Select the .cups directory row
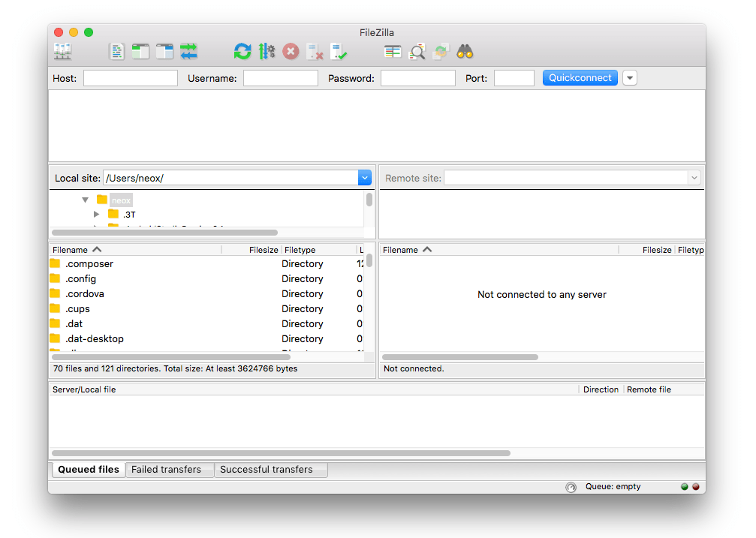The width and height of the screenshot is (756, 538). 207,308
